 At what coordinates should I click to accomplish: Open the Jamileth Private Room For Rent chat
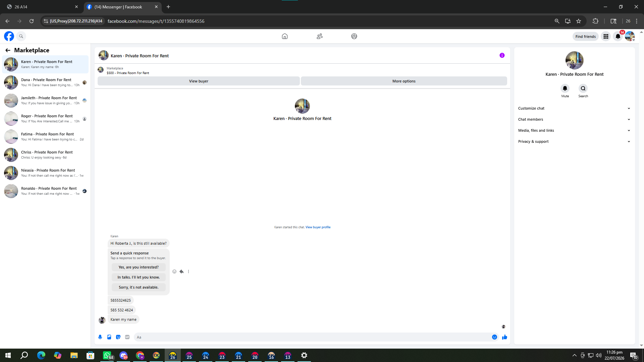(x=45, y=101)
